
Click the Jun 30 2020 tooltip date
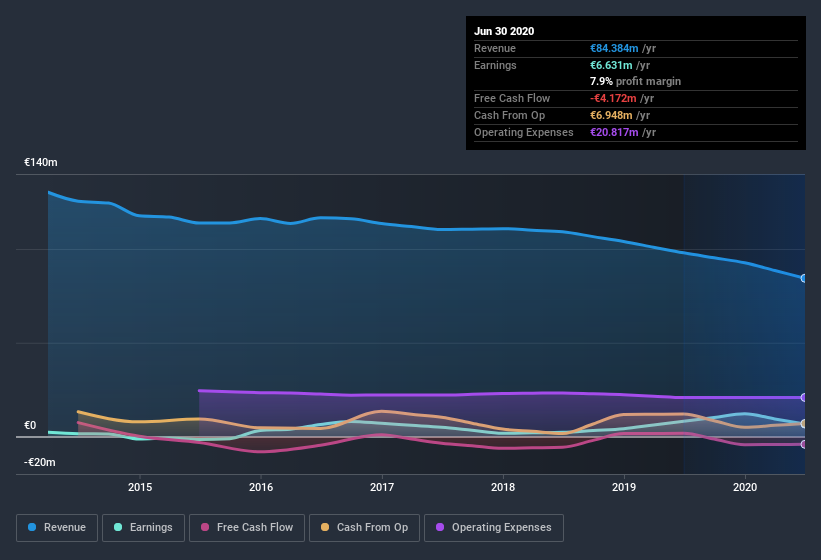(x=504, y=31)
